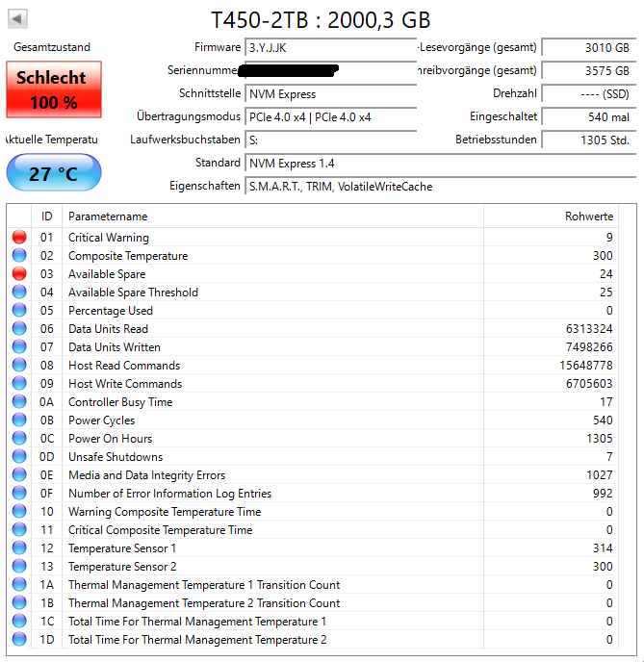The width and height of the screenshot is (644, 662).
Task: Click the status icon in row 1B
Action: tap(19, 603)
